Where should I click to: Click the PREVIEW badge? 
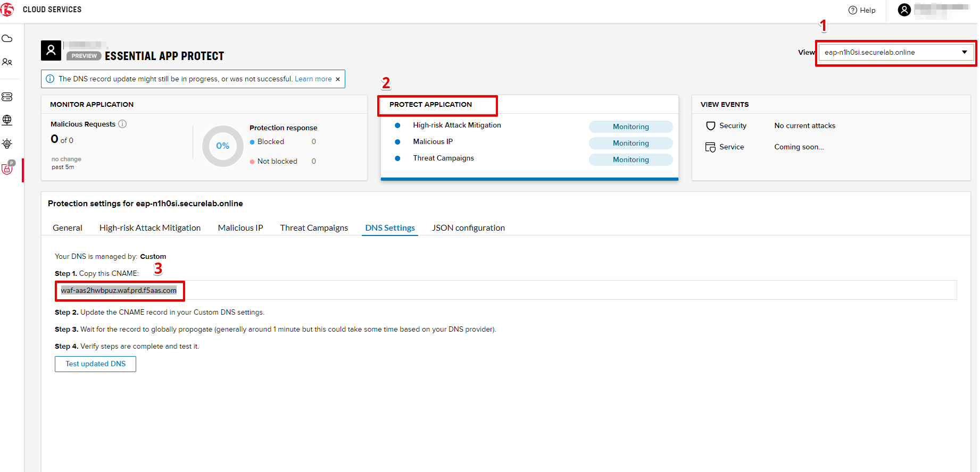84,56
